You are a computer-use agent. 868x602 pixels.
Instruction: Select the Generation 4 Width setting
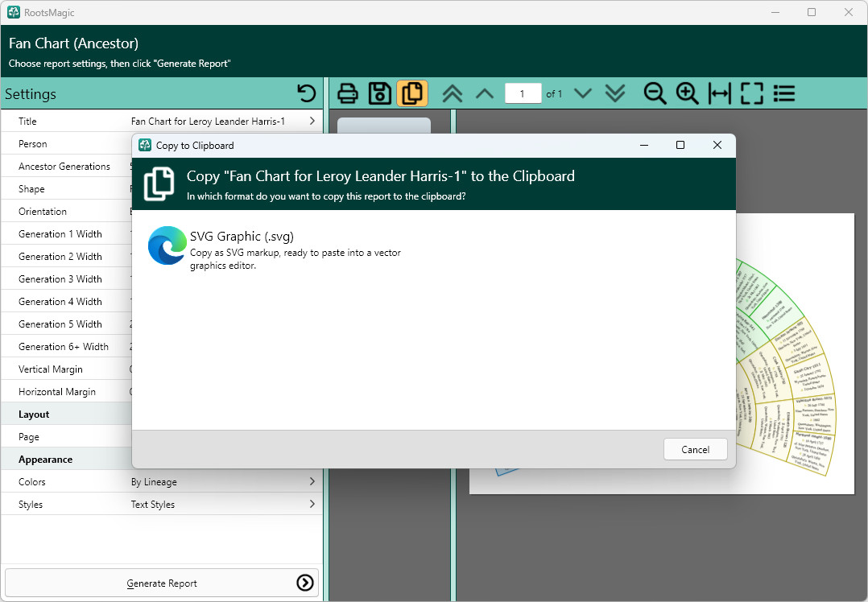[x=66, y=301]
